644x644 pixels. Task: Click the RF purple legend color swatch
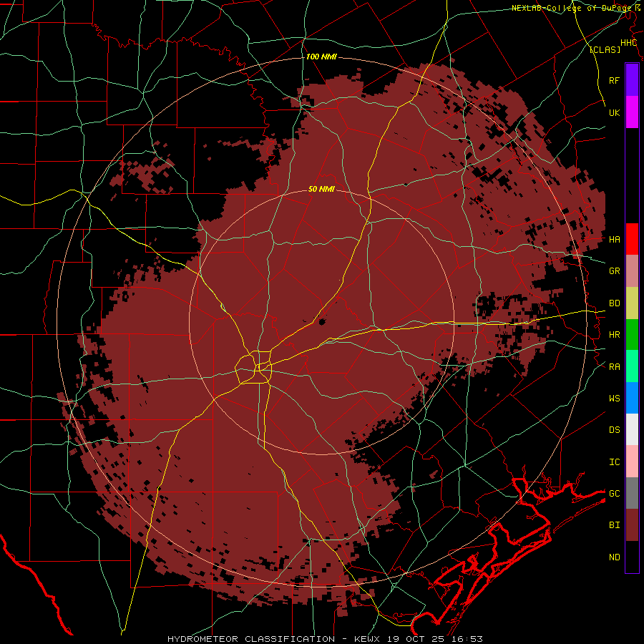click(x=632, y=79)
